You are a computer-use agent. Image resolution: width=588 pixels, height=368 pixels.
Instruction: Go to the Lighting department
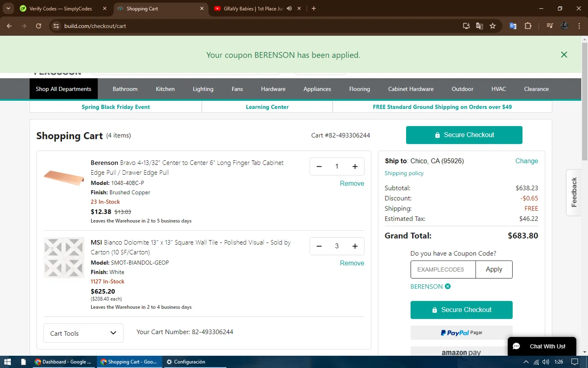coord(203,89)
